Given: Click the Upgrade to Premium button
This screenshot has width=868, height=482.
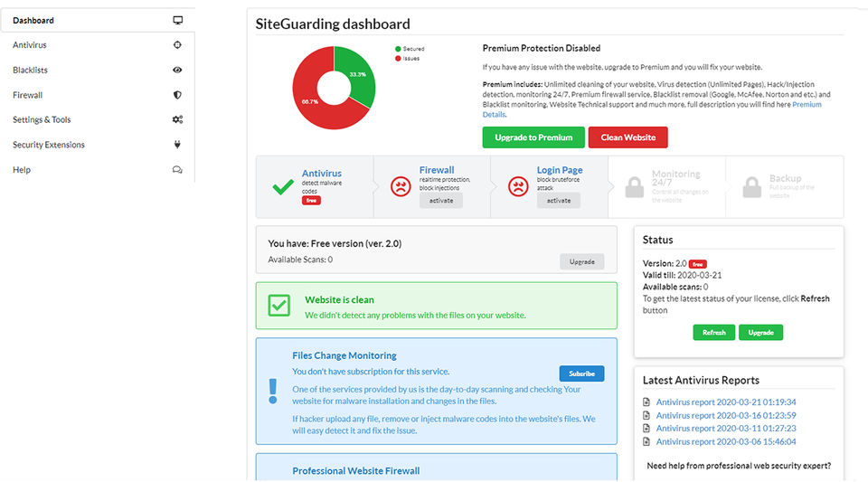Looking at the screenshot, I should coord(533,137).
